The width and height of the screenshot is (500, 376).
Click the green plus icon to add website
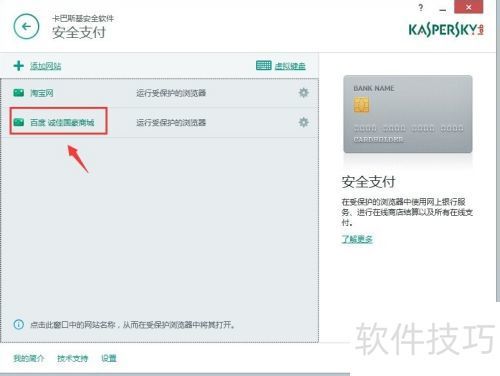tap(19, 66)
